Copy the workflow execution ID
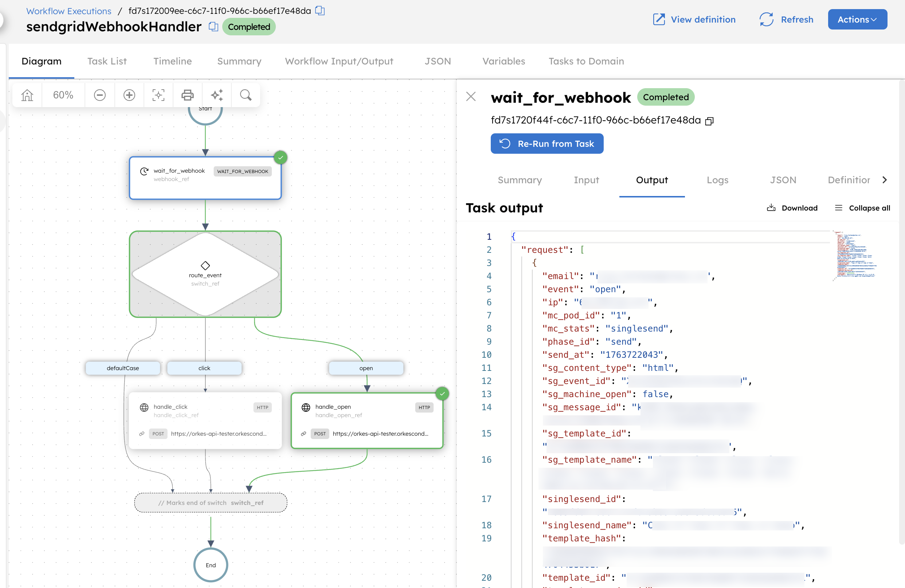 click(x=320, y=11)
